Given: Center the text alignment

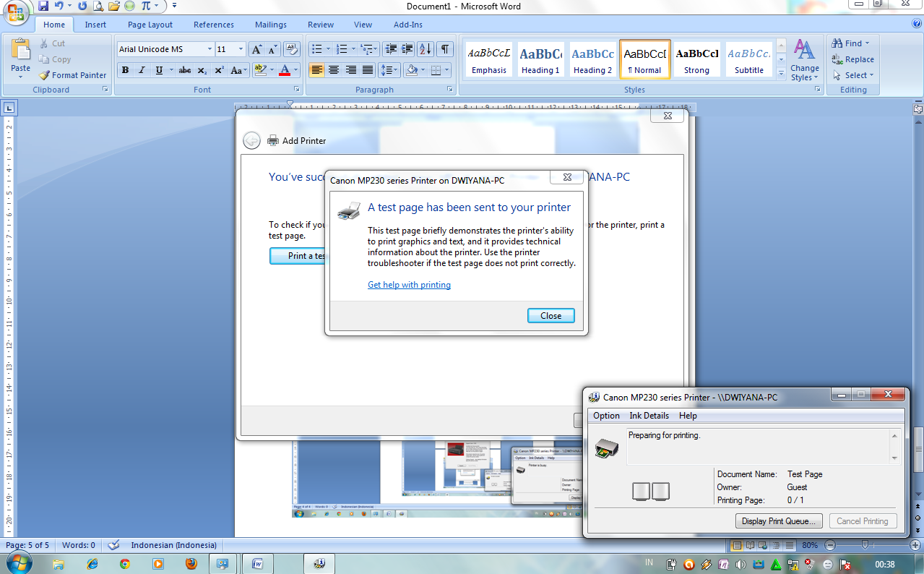Looking at the screenshot, I should [x=334, y=70].
